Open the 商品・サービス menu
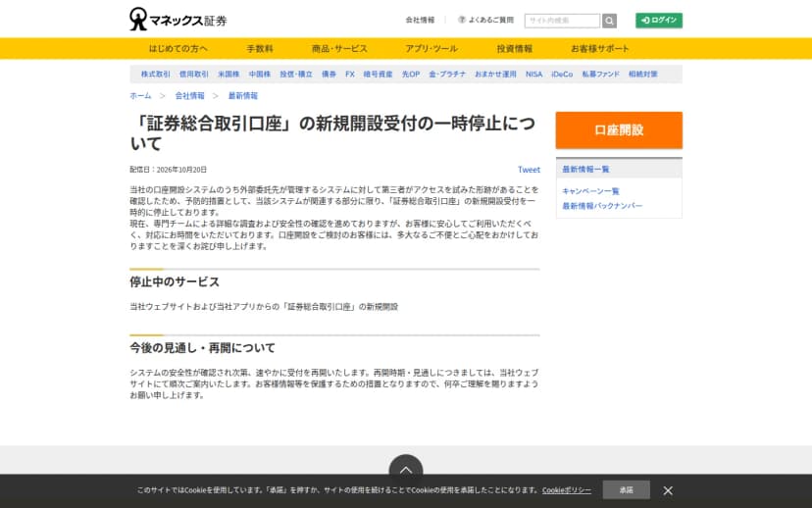812x508 pixels. pos(339,49)
